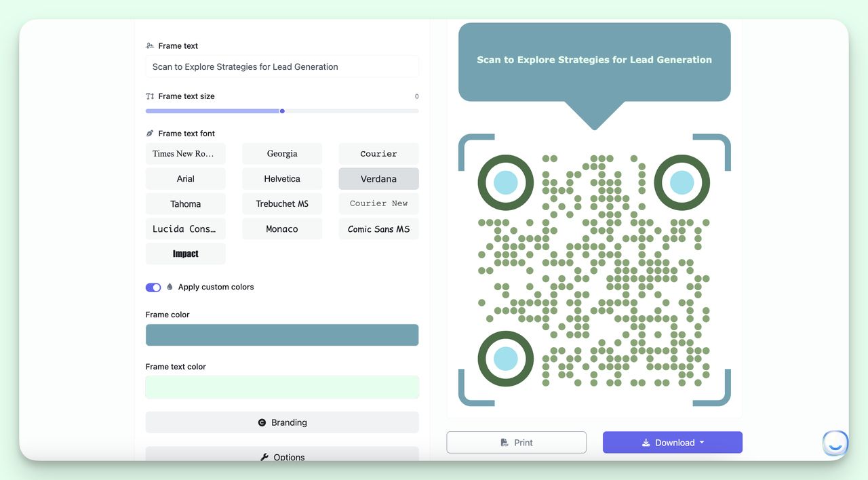Choose the Arial font option

click(186, 179)
